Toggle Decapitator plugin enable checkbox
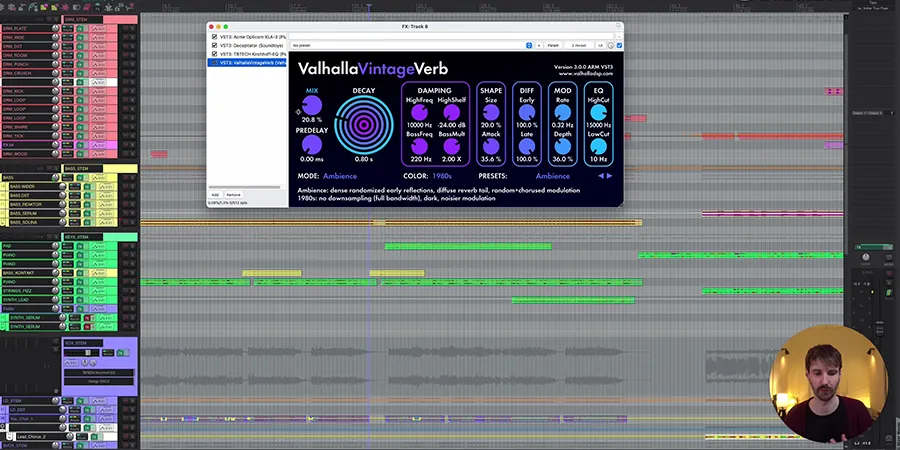Screen dimensions: 900x450 [x=215, y=45]
